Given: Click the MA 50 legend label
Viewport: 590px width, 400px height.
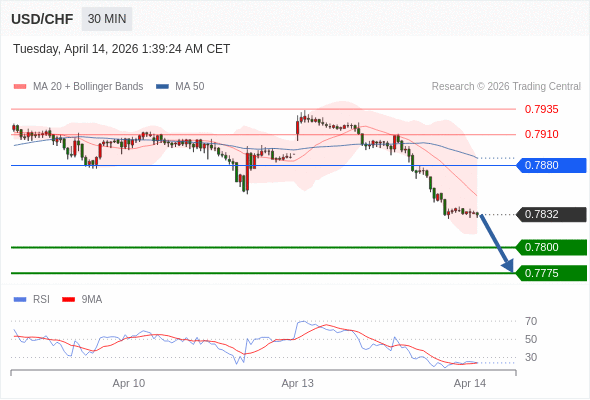Looking at the screenshot, I should point(190,87).
